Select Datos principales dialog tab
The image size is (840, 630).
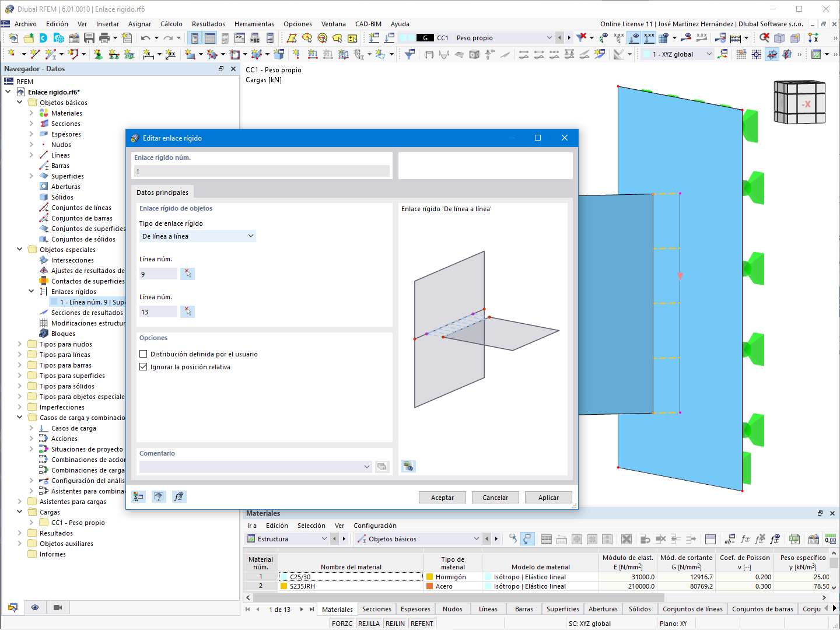(x=162, y=192)
